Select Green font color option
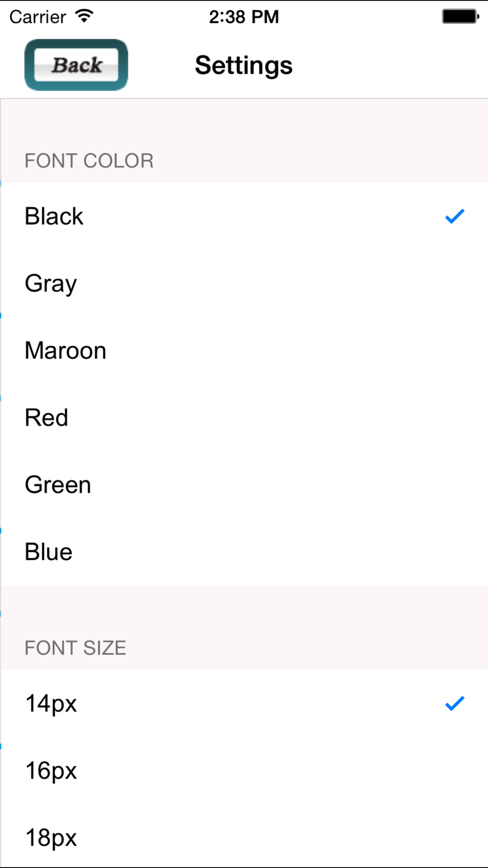Screen dimensions: 488x868 coord(244,485)
